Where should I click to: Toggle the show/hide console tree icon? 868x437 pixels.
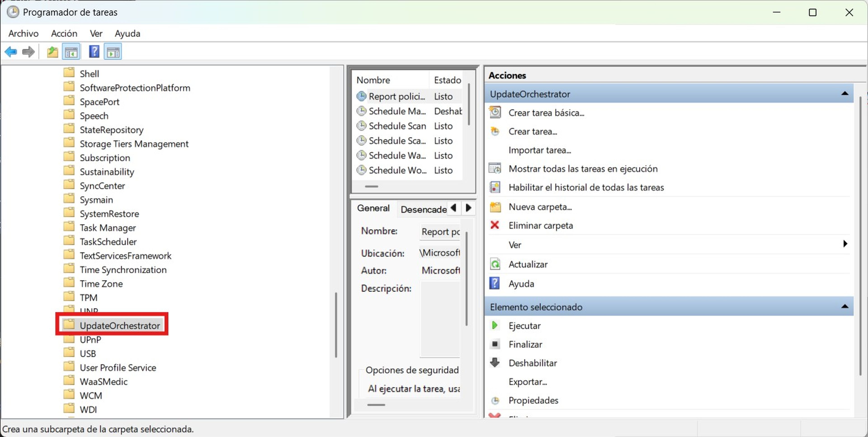click(x=71, y=52)
